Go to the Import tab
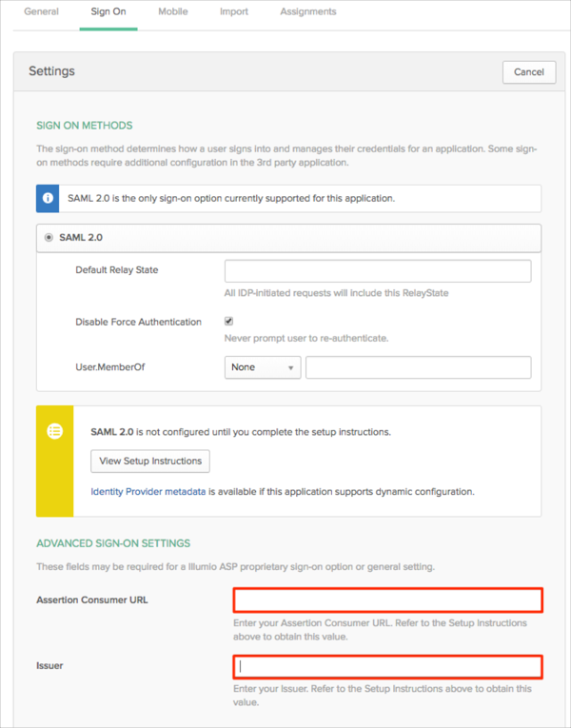This screenshot has width=571, height=728. click(234, 11)
